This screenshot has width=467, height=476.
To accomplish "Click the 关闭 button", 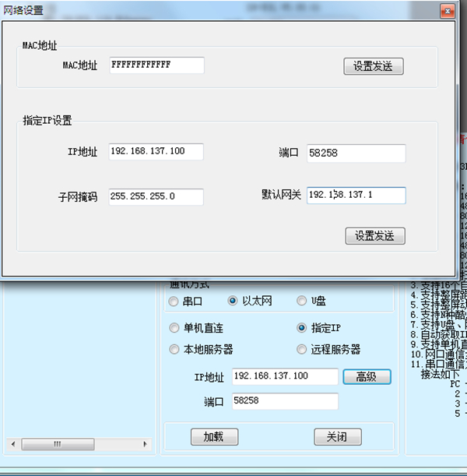I will click(x=338, y=437).
